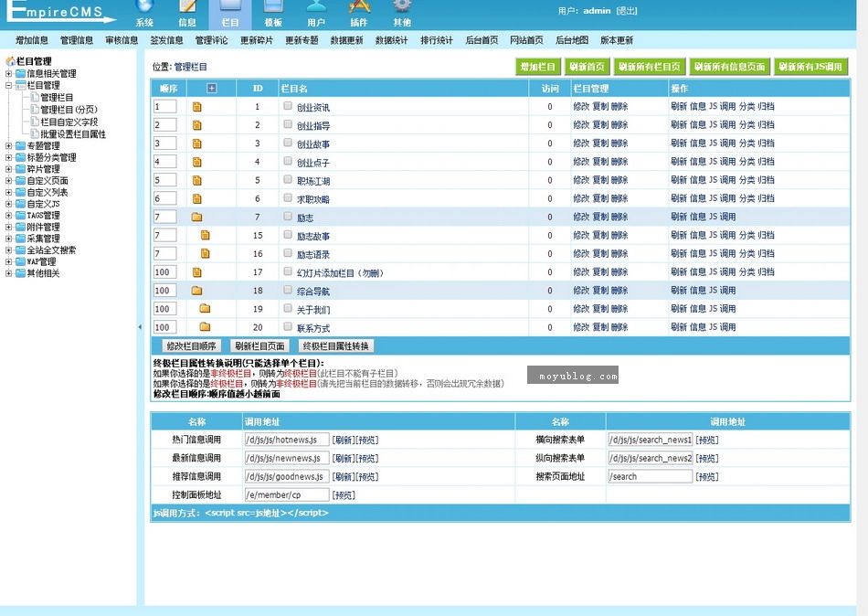Check the 求职攻略 checkbox
This screenshot has width=868, height=616.
pos(288,197)
